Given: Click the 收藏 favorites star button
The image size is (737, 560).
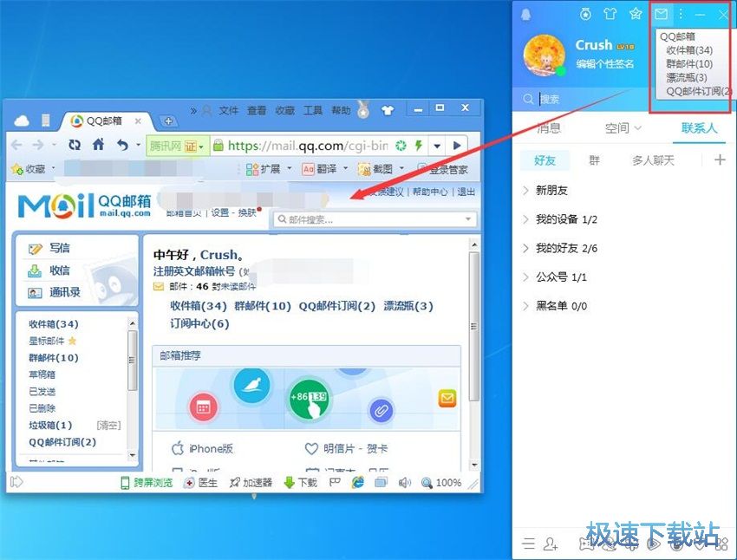Looking at the screenshot, I should (x=29, y=169).
